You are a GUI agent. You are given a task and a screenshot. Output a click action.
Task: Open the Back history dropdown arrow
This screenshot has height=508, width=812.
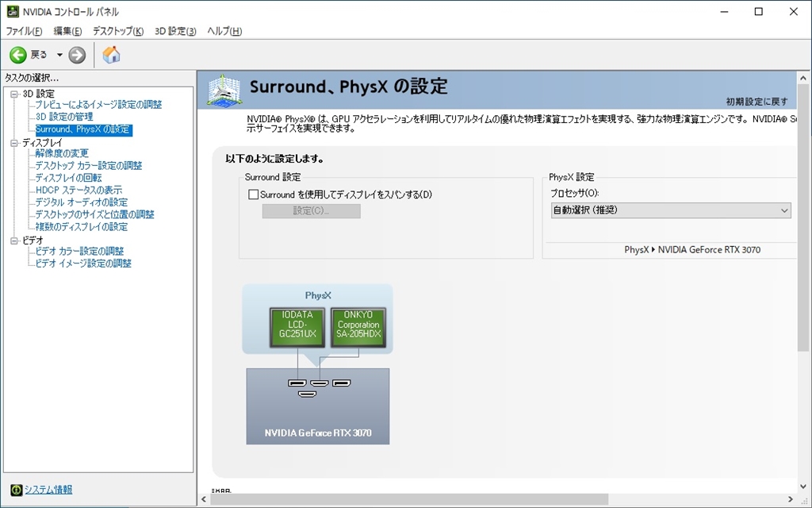click(59, 55)
